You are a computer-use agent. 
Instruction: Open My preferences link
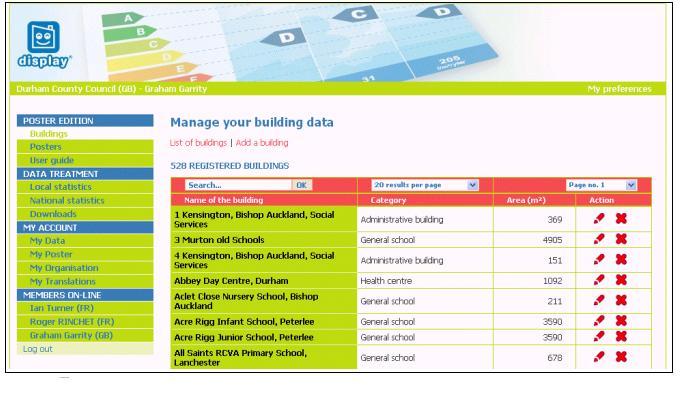[619, 89]
